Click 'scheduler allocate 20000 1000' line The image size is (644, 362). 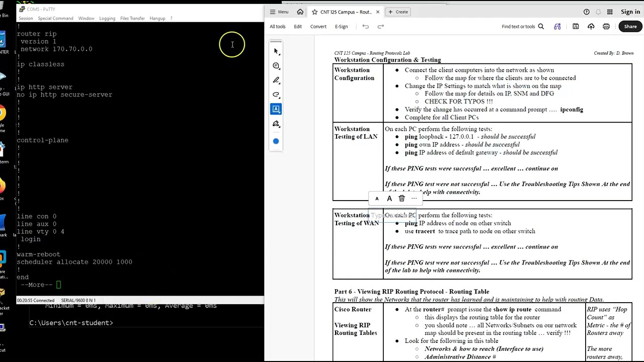74,262
